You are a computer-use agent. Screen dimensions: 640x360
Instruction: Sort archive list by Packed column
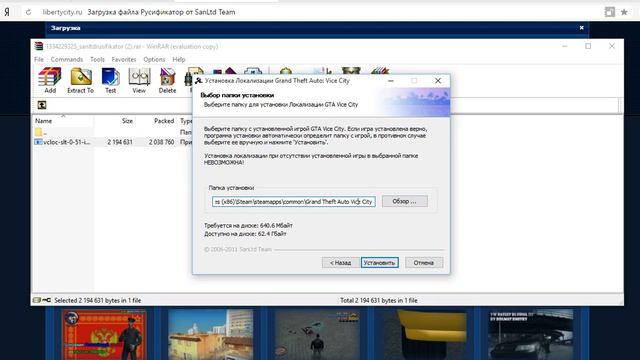164,121
